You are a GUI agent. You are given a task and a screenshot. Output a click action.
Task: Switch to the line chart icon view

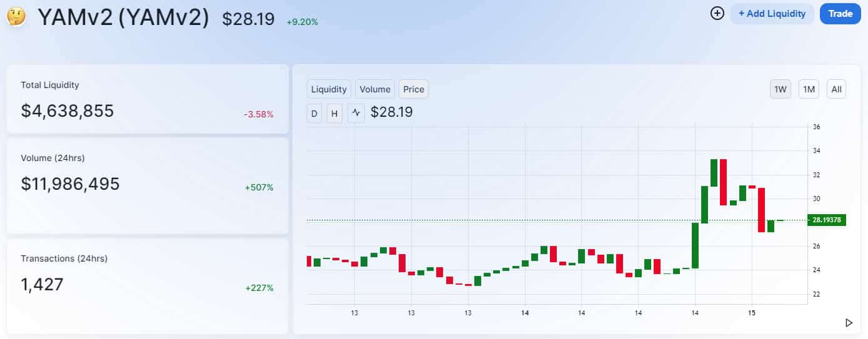click(x=356, y=113)
